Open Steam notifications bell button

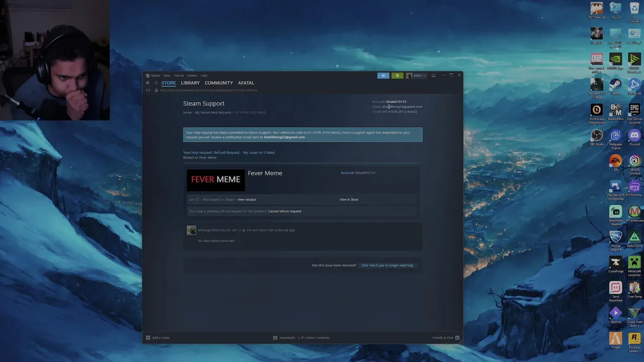coord(397,75)
